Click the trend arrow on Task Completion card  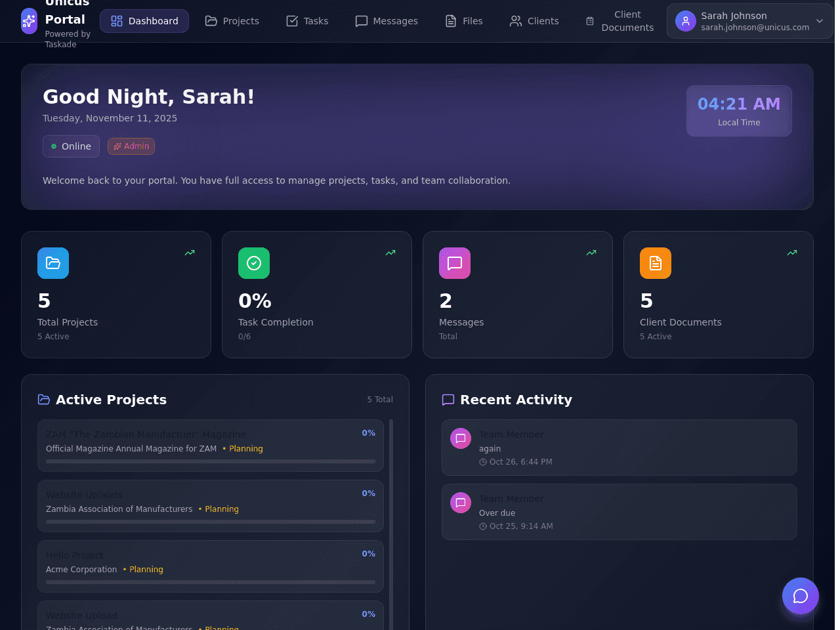pyautogui.click(x=390, y=253)
